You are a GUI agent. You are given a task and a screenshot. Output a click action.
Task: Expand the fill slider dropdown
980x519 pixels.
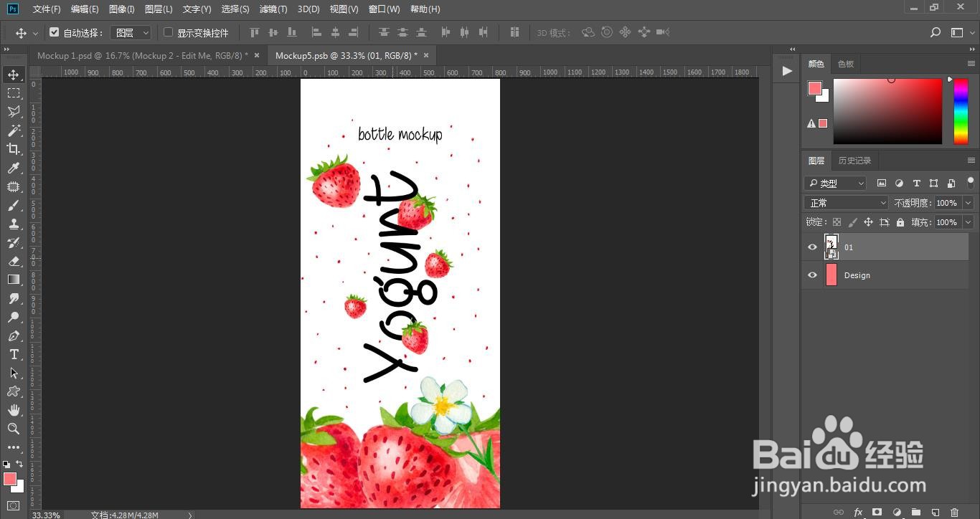click(968, 222)
